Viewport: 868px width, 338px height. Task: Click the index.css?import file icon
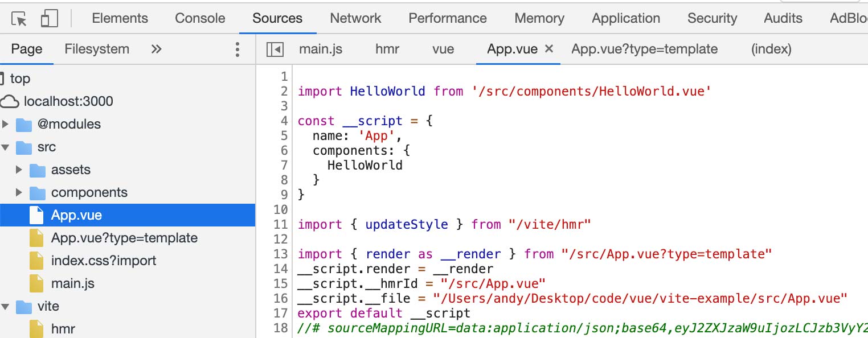[36, 261]
